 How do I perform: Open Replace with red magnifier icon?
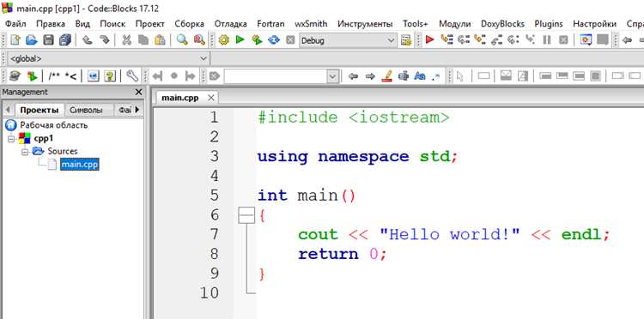pyautogui.click(x=199, y=39)
